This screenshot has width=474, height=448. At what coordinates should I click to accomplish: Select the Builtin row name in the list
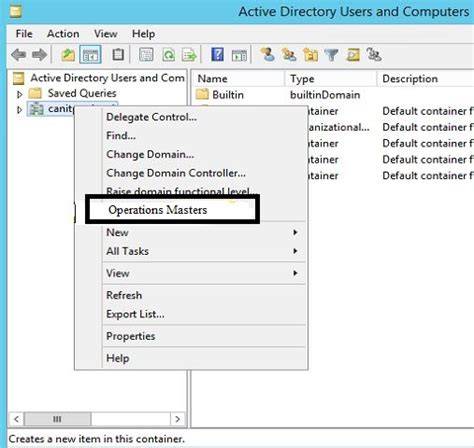coord(228,95)
